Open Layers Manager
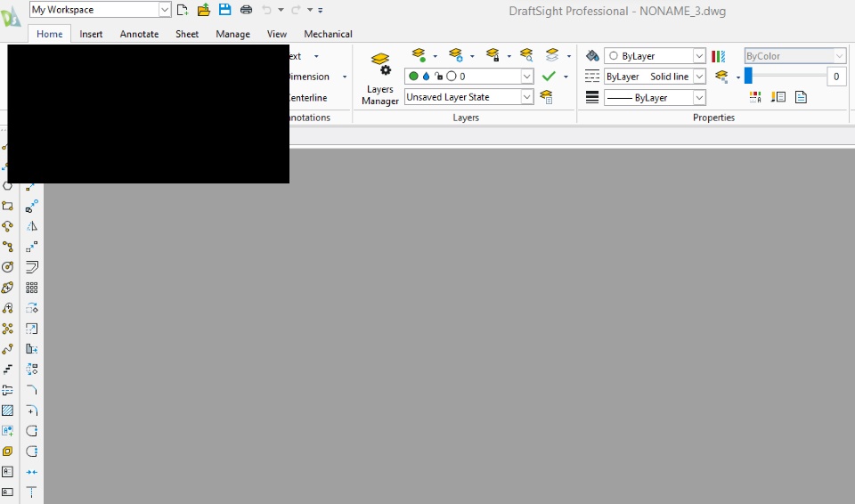855x504 pixels. coord(380,79)
